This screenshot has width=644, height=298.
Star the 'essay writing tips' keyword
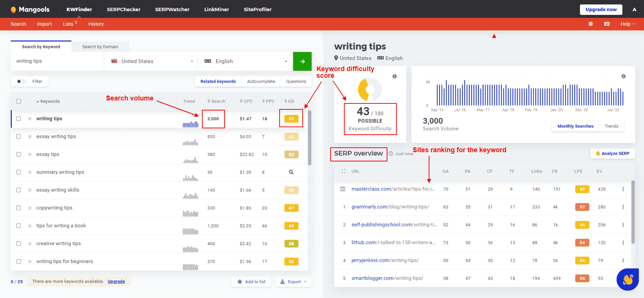[x=30, y=137]
